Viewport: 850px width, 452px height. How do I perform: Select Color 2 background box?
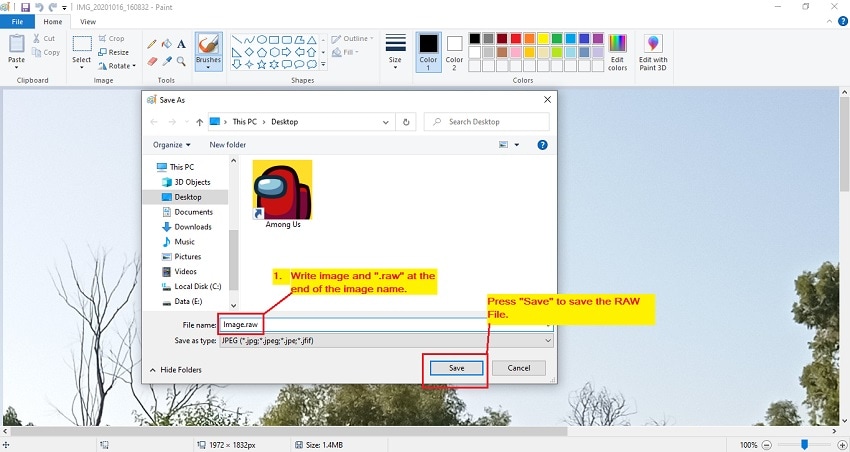(454, 51)
